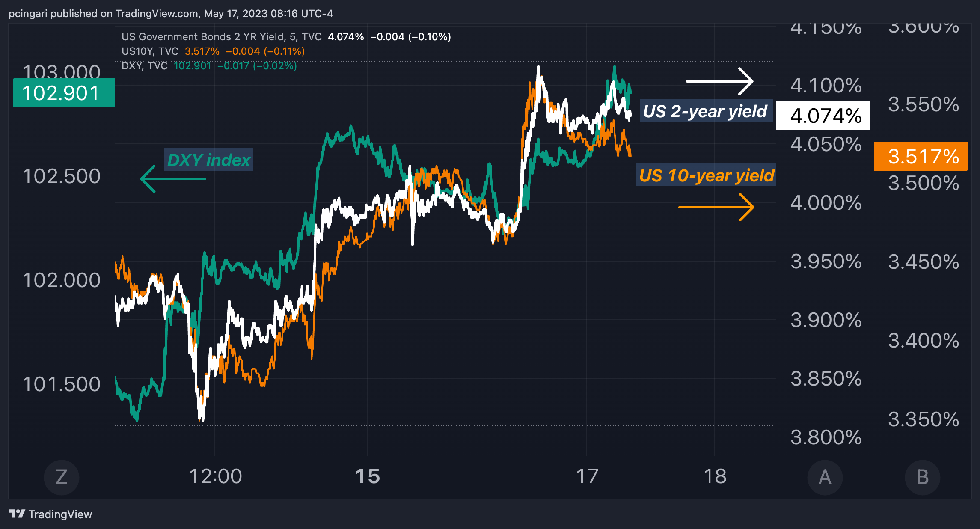Click the 'US 10-year yield' annotation label
Viewport: 980px width, 529px height.
point(706,175)
